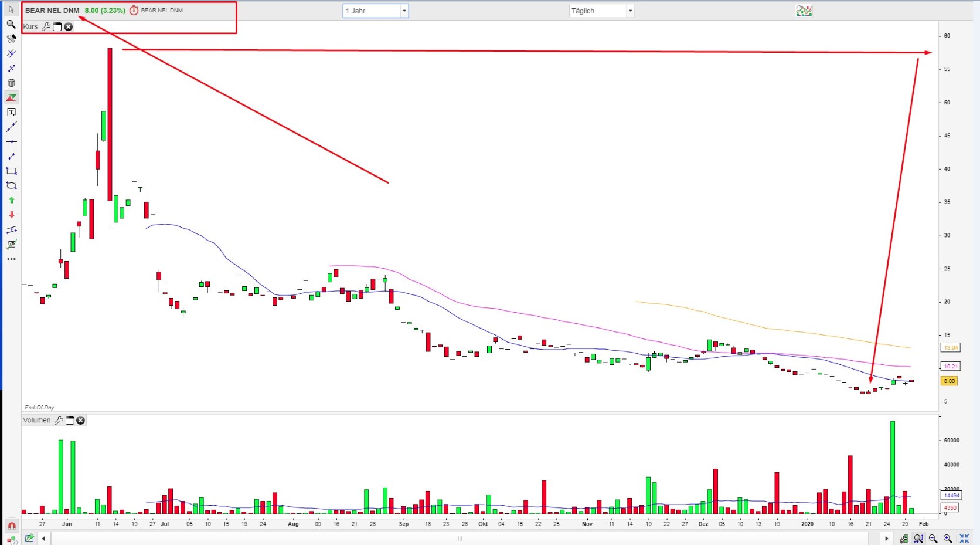Choose the diagonal trend line tool
The width and height of the screenshot is (980, 545).
coord(11,127)
